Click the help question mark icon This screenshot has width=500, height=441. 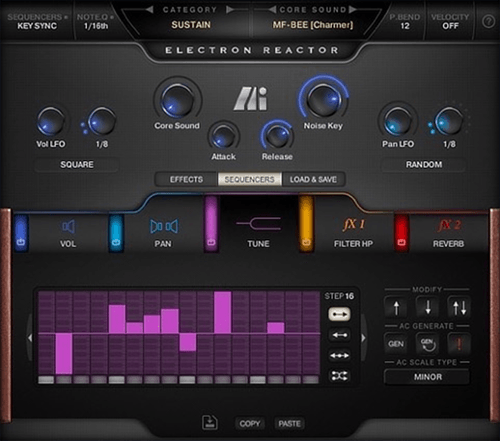[488, 22]
